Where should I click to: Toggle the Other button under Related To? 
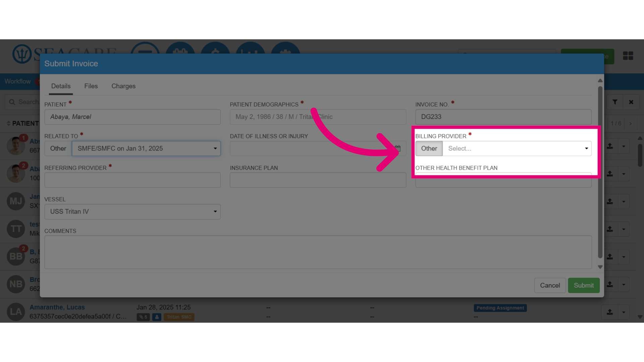(58, 148)
